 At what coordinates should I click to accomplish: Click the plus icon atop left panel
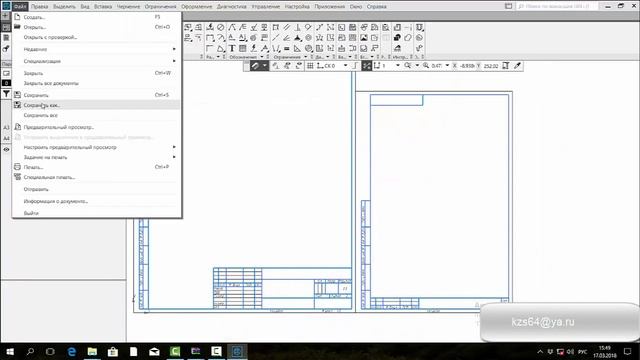(6, 16)
